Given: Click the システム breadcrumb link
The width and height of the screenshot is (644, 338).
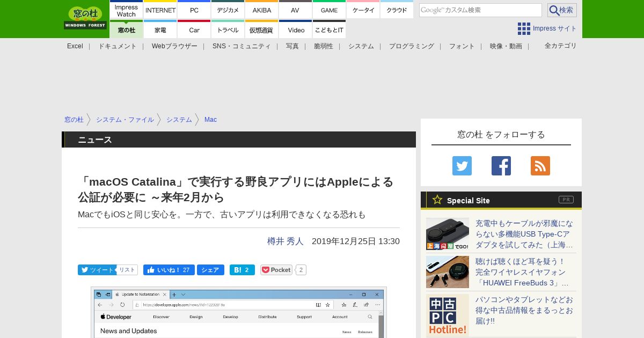Looking at the screenshot, I should (x=179, y=120).
